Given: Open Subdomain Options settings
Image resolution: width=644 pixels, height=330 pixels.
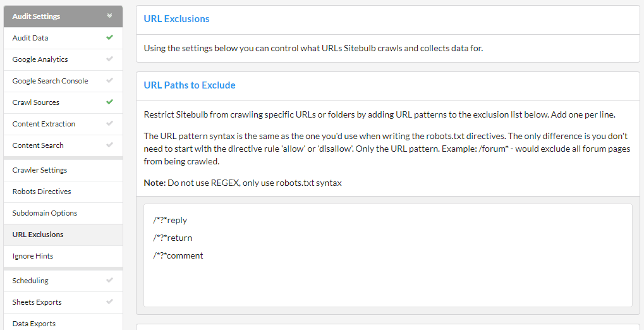Looking at the screenshot, I should tap(45, 213).
